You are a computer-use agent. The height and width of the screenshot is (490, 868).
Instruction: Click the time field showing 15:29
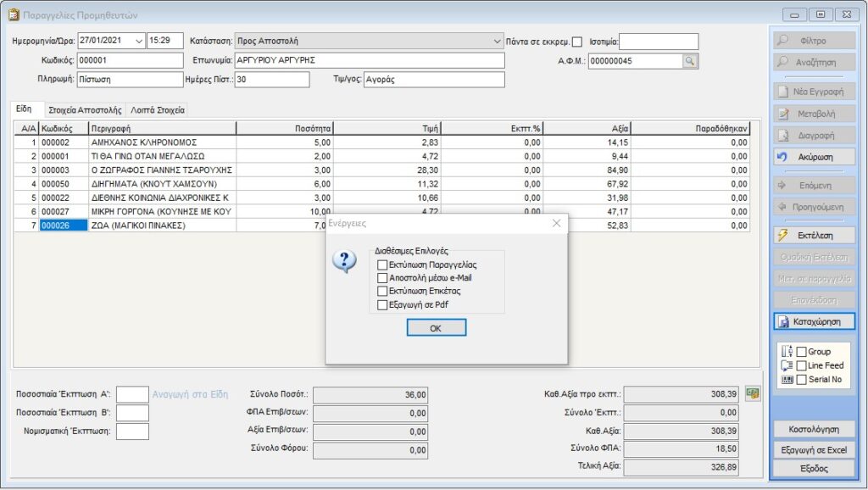tap(165, 41)
